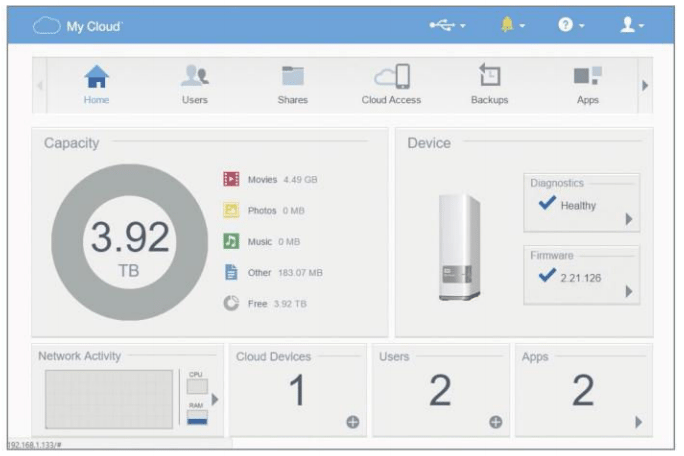Viewport: 684px width, 456px height.
Task: Click the Free space icon
Action: coord(231,303)
